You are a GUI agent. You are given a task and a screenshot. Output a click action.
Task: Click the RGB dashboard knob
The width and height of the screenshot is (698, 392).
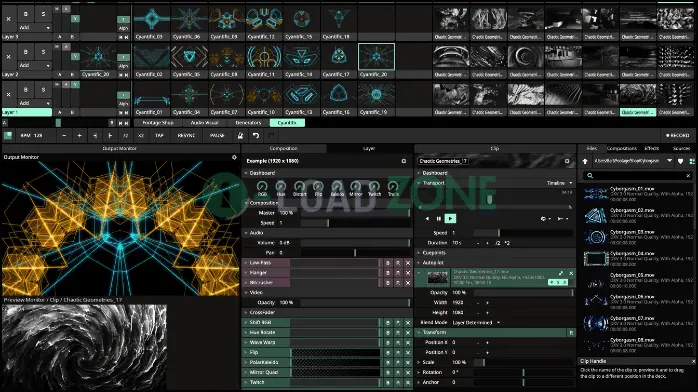tap(262, 186)
